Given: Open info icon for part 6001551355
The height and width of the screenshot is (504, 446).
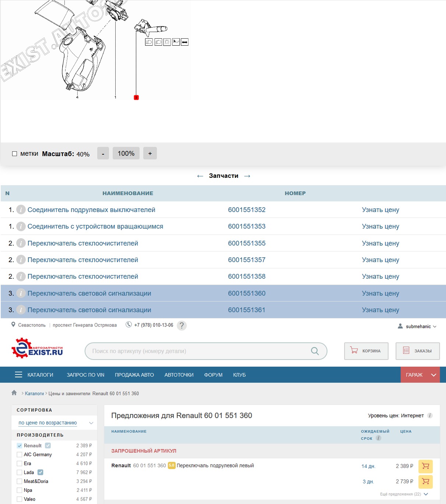Looking at the screenshot, I should click(21, 243).
